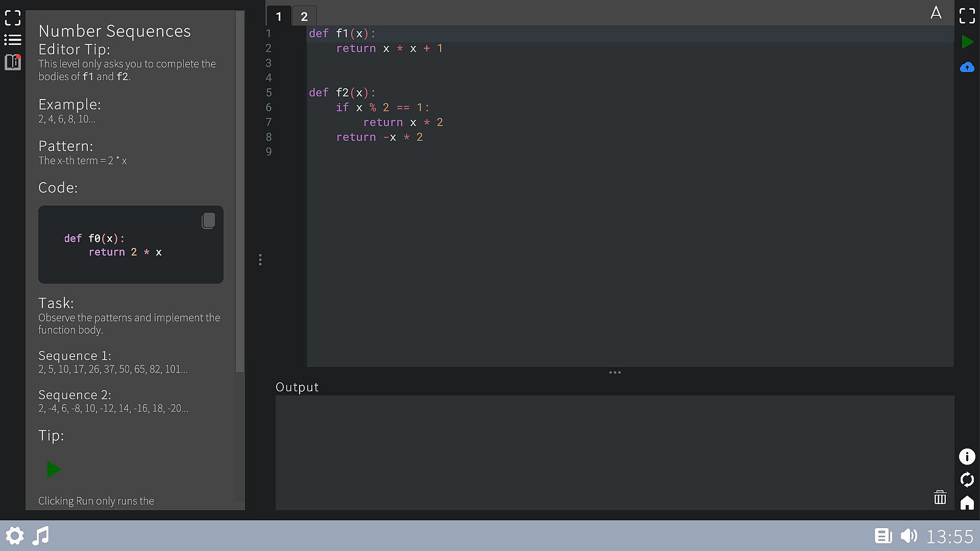The image size is (980, 551).
Task: Click the green Run icon under Tip
Action: pos(54,469)
